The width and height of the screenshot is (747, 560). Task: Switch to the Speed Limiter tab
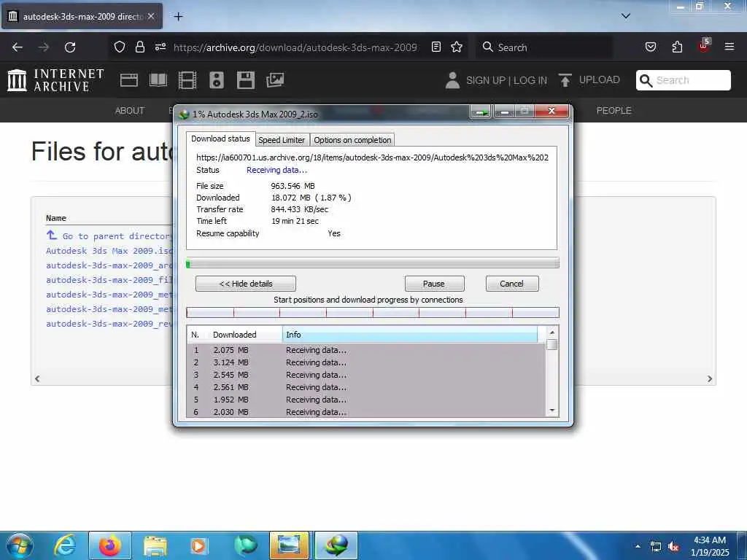[x=282, y=140]
